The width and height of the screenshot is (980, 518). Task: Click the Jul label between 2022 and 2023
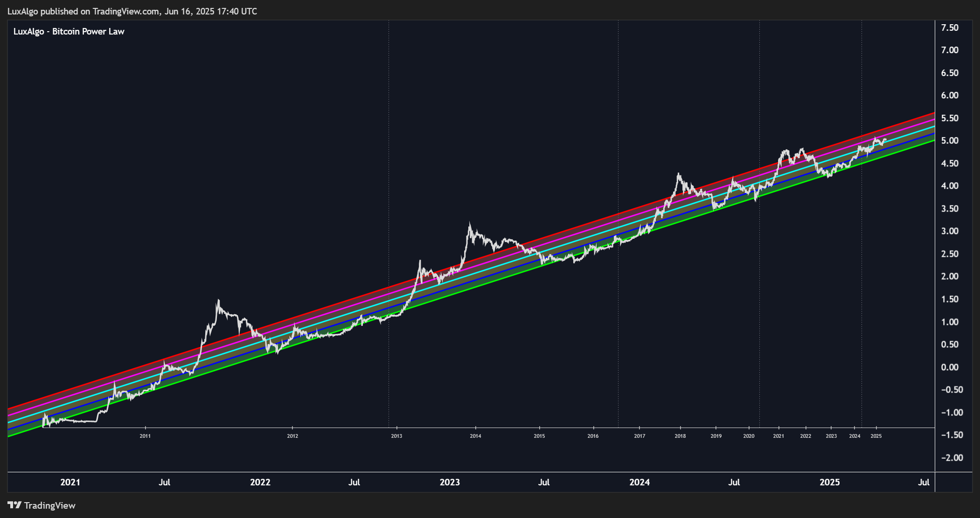(354, 482)
